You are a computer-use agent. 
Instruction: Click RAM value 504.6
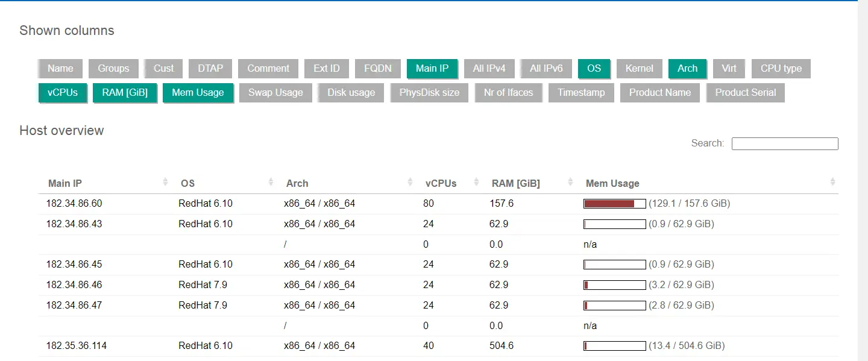[x=502, y=346]
